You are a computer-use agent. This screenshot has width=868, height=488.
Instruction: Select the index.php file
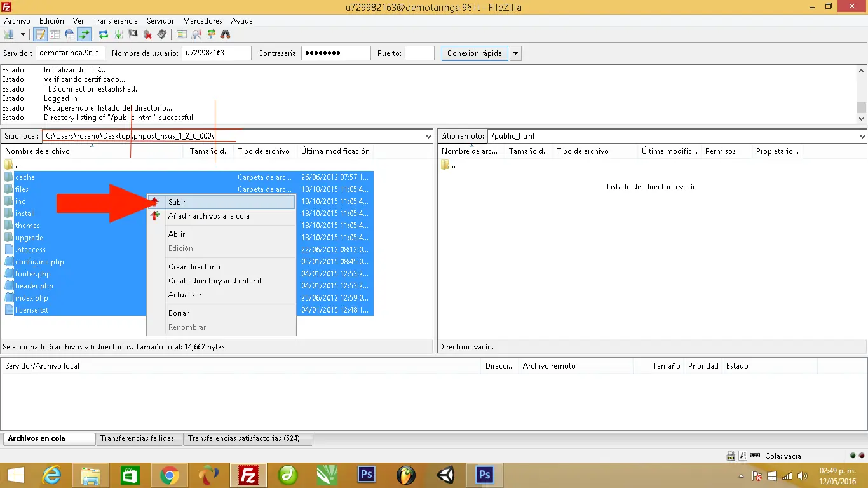[x=31, y=298]
